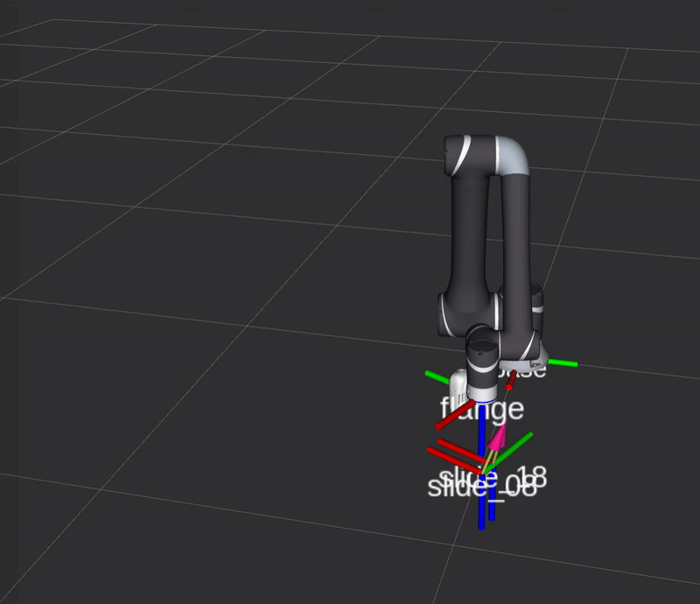Click the white tool attached beside flange
The height and width of the screenshot is (604, 700).
[x=460, y=383]
